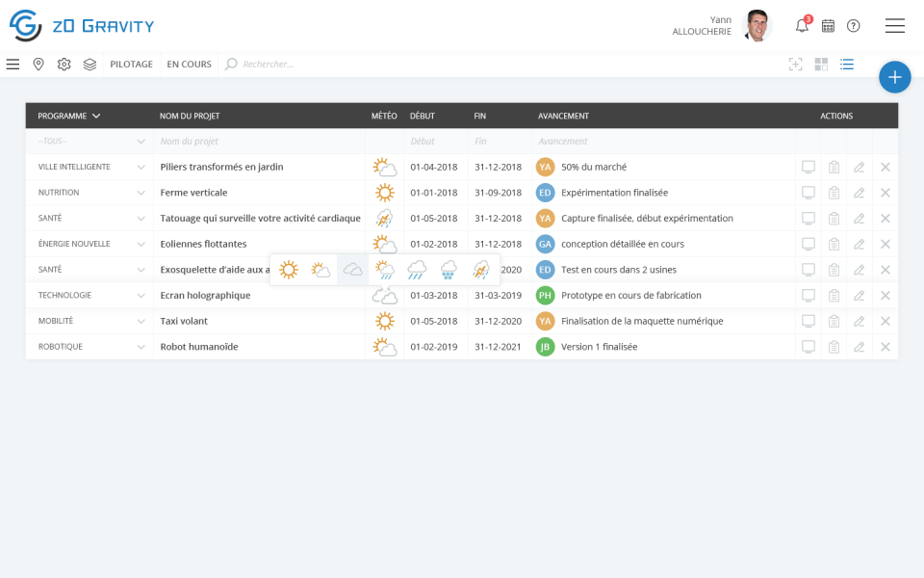The width and height of the screenshot is (924, 578).
Task: Click the MÉTÉO column header
Action: click(384, 117)
